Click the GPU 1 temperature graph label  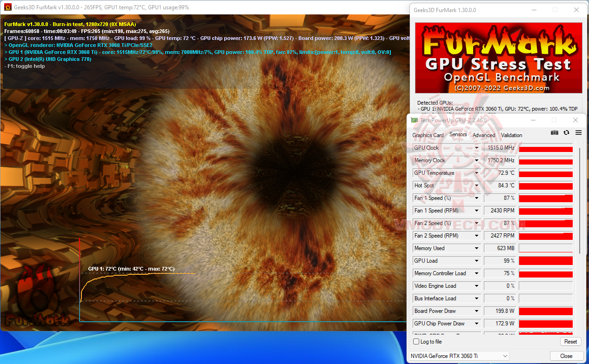click(x=131, y=269)
